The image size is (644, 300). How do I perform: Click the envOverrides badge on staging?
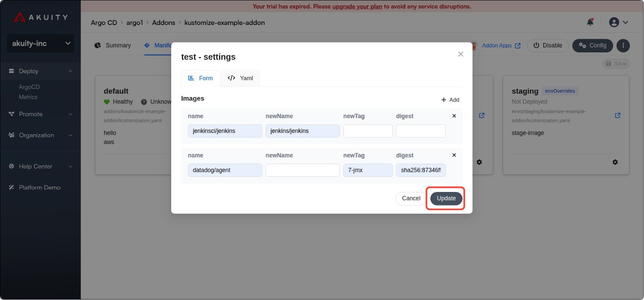pos(560,91)
